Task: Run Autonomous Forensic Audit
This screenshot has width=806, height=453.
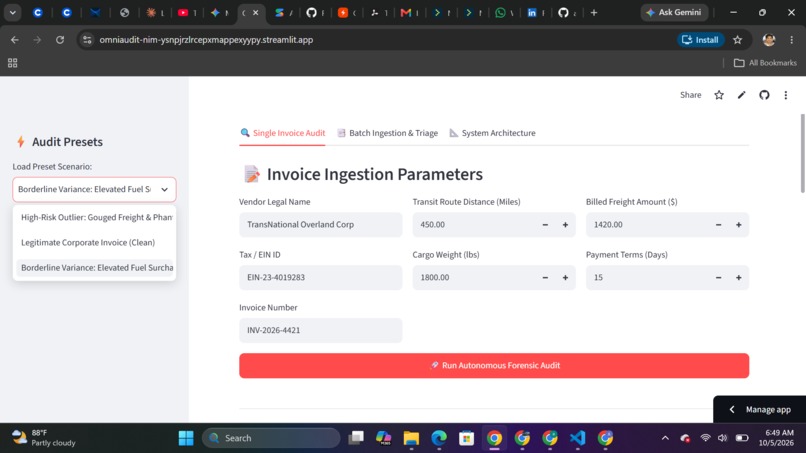Action: [494, 366]
